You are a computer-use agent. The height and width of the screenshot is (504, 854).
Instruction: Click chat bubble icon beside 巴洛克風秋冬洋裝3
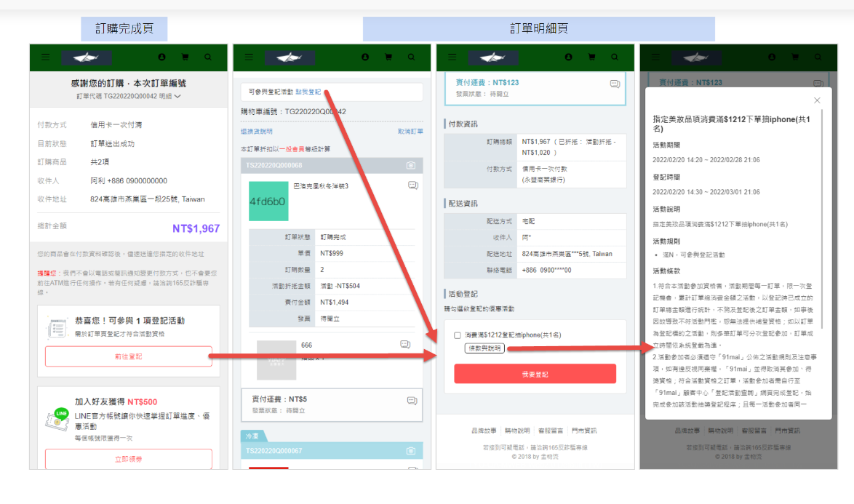[x=413, y=186]
